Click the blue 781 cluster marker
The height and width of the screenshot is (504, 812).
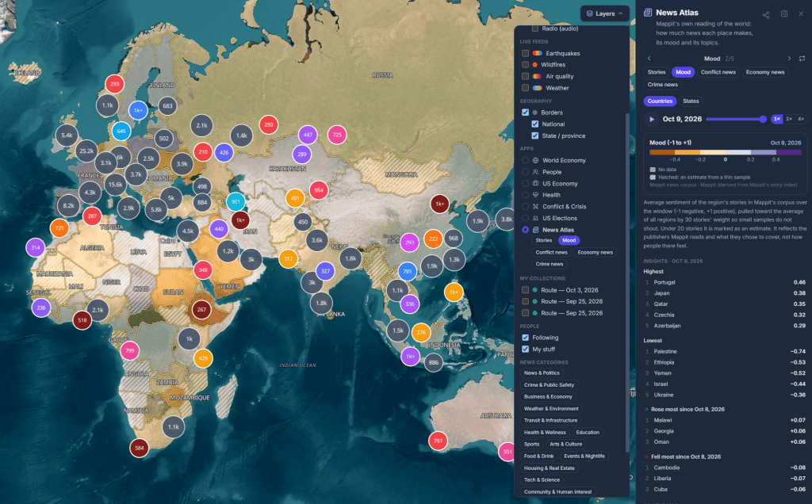408,271
